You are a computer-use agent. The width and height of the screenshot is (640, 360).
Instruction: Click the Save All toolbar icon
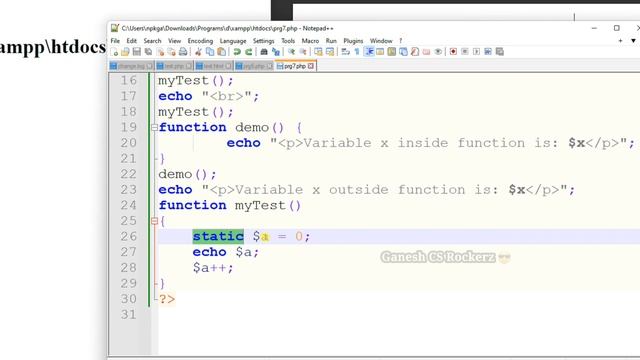click(148, 52)
